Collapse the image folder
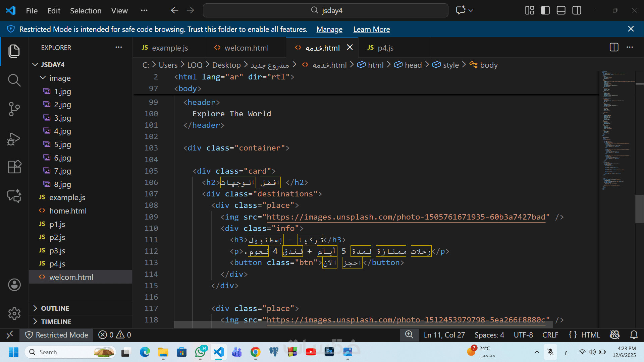This screenshot has width=644, height=362. coord(43,78)
